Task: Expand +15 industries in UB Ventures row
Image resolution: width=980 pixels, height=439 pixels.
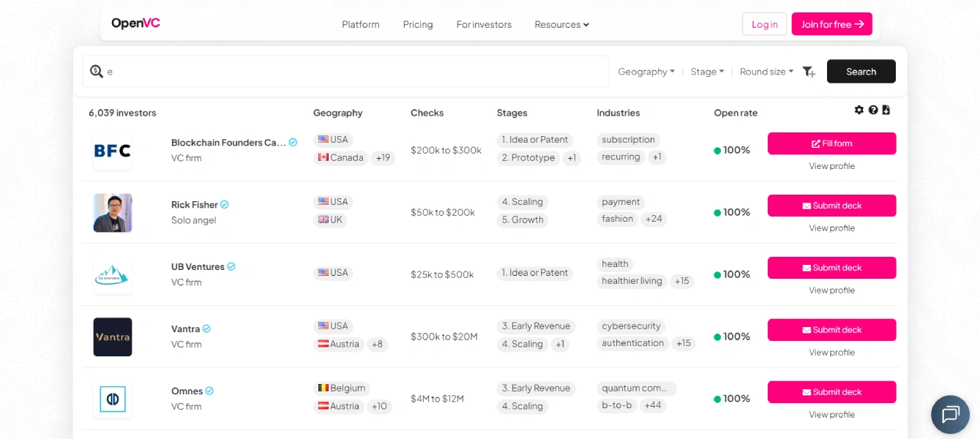Action: (682, 281)
